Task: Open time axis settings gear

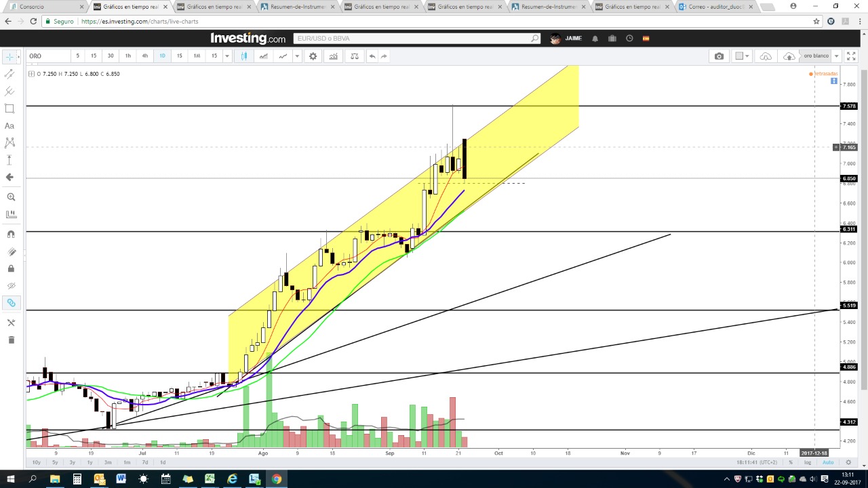Action: 848,462
